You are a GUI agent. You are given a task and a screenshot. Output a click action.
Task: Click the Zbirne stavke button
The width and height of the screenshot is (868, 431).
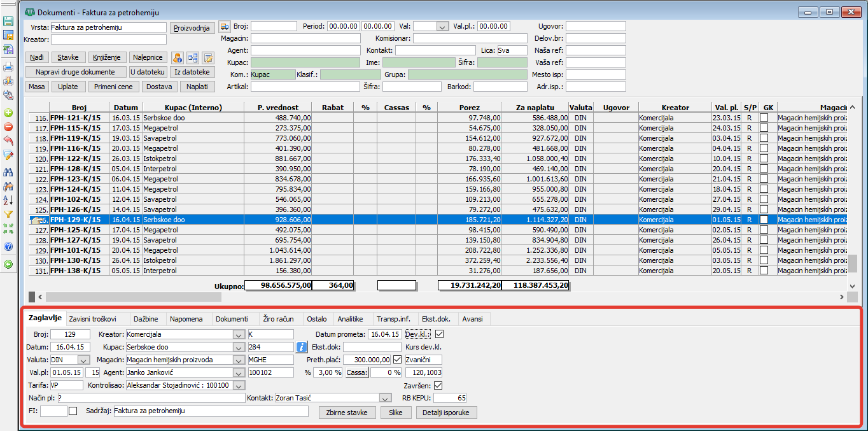click(347, 413)
